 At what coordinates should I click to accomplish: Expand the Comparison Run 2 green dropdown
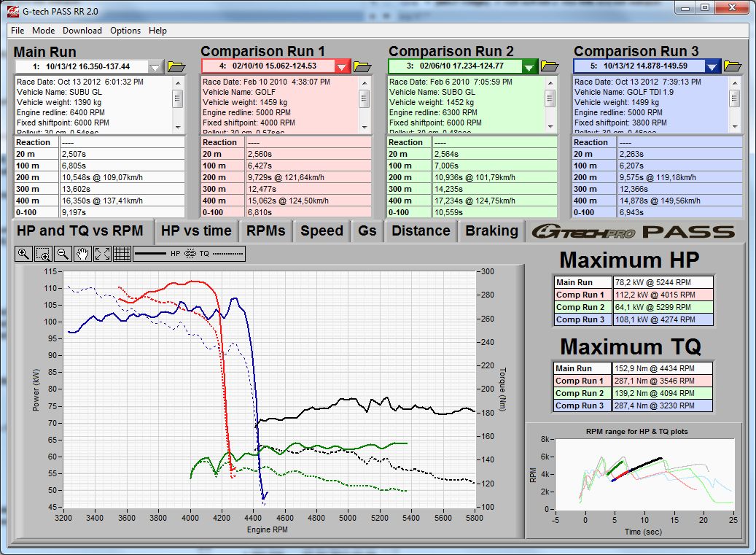(x=529, y=66)
